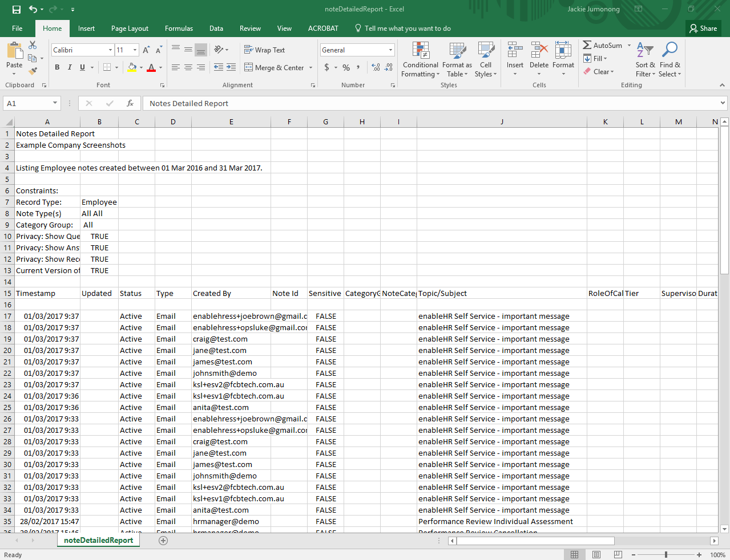Decrease the cell indent

coord(219,67)
